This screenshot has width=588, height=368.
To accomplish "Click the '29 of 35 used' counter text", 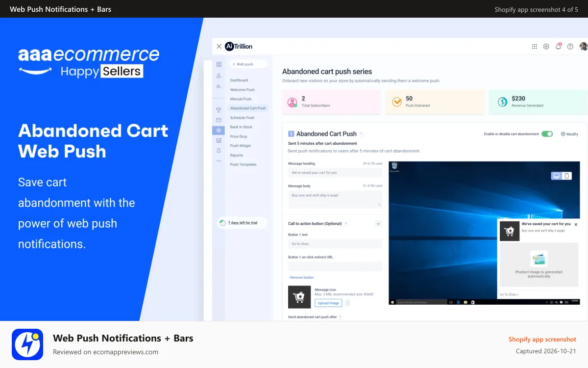I will tap(372, 163).
